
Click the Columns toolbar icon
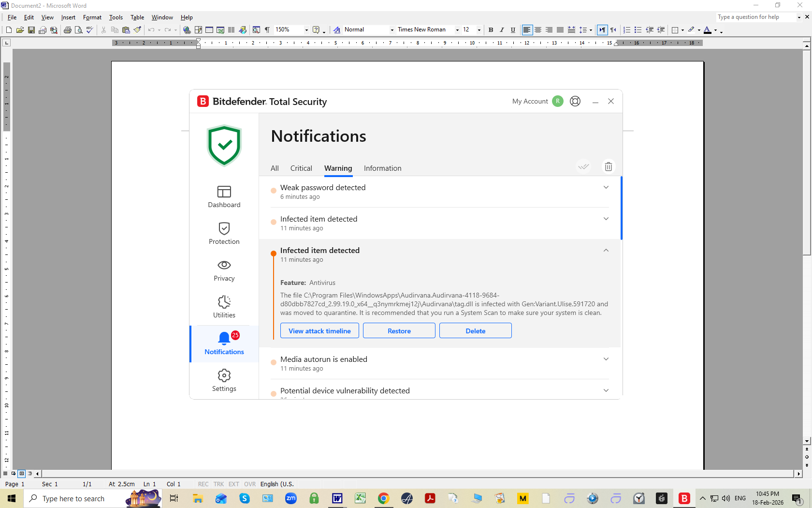(x=232, y=30)
